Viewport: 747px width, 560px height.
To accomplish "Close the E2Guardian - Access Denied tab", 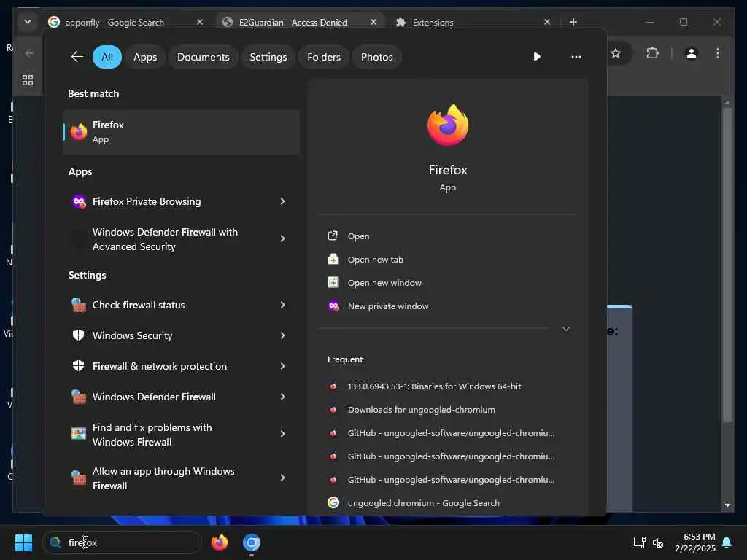I will (x=373, y=22).
